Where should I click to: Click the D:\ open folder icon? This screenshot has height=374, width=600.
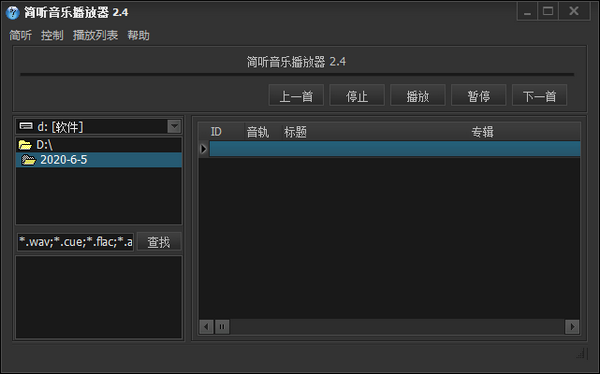coord(25,145)
